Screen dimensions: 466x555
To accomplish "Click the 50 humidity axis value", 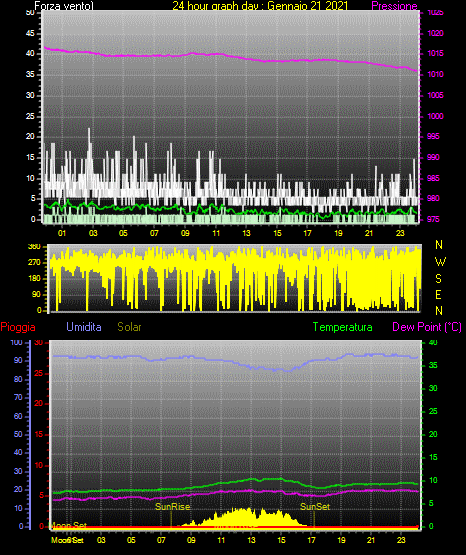I will pos(18,434).
